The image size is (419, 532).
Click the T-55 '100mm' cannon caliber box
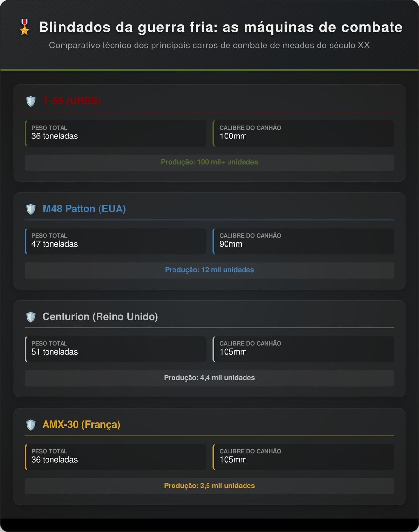click(x=303, y=133)
